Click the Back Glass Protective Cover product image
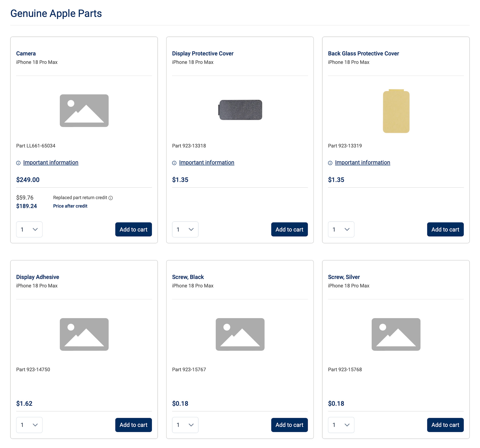 click(x=396, y=111)
